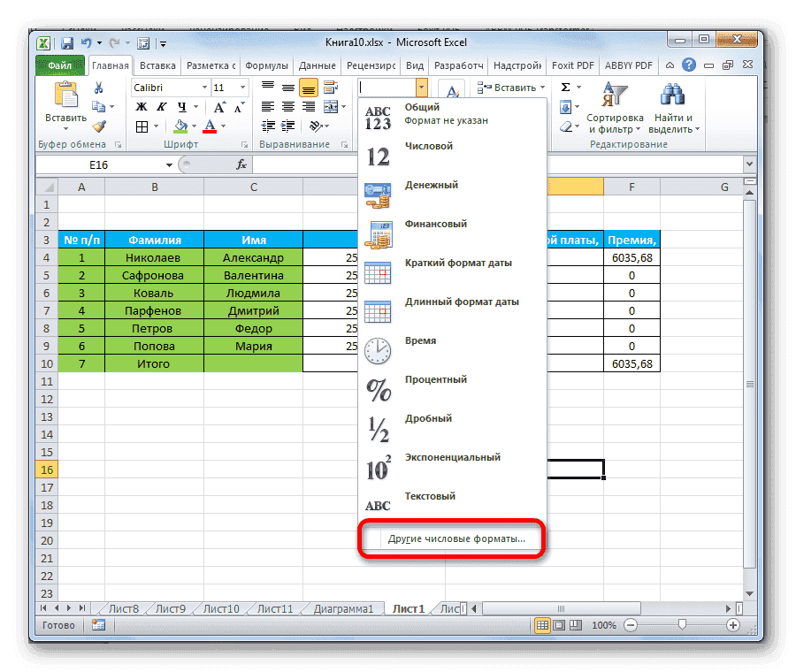This screenshot has width=796, height=672.
Task: Click the increase font size icon
Action: coord(219,106)
